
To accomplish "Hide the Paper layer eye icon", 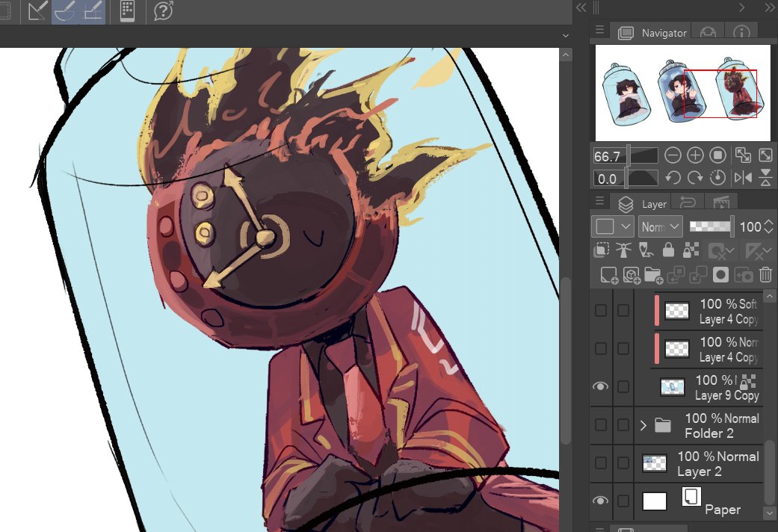I will pos(600,501).
